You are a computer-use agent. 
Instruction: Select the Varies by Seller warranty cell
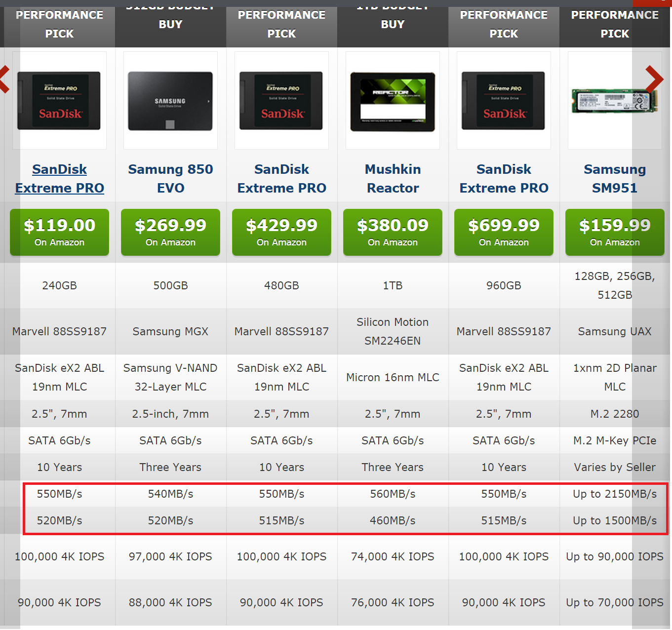tap(615, 467)
